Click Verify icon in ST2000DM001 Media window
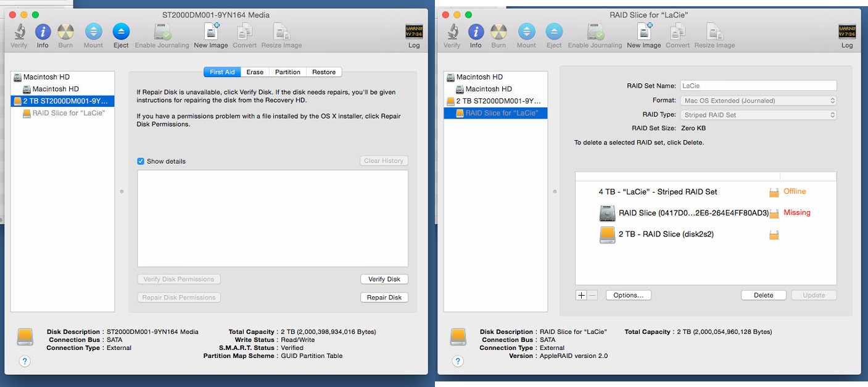The height and width of the screenshot is (387, 868). [19, 32]
